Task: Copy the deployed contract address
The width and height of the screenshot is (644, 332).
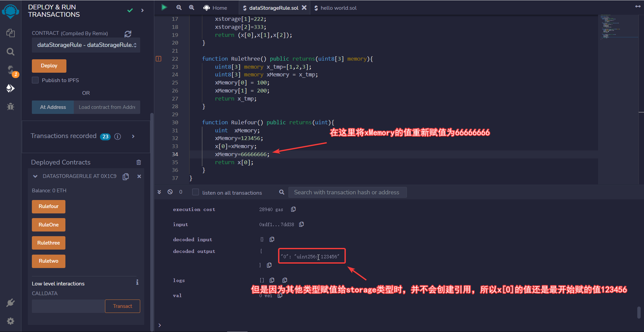Action: (x=126, y=177)
